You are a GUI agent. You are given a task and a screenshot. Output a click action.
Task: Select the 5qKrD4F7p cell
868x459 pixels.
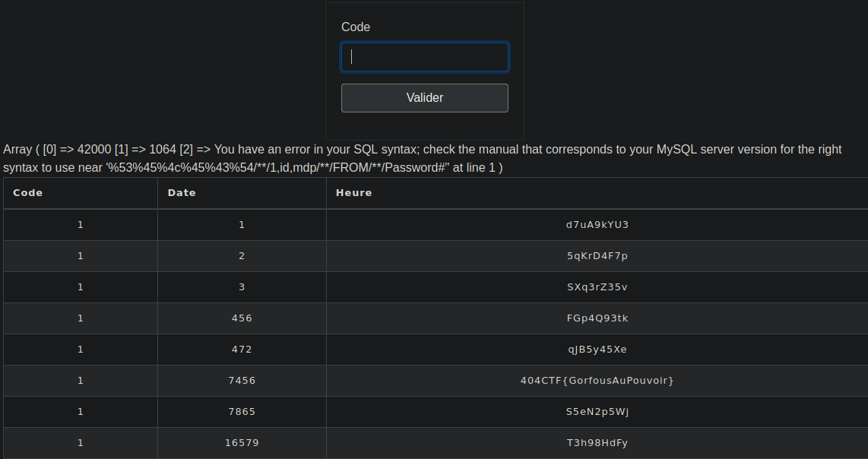[597, 256]
